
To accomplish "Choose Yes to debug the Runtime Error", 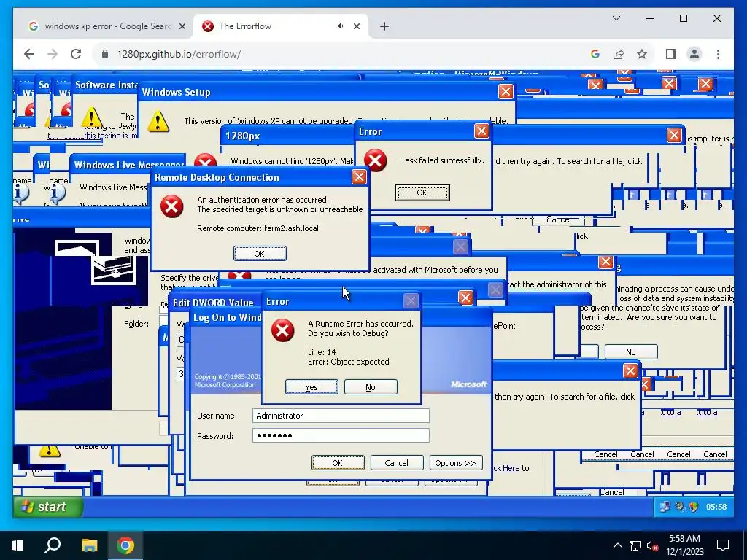I will pos(311,386).
